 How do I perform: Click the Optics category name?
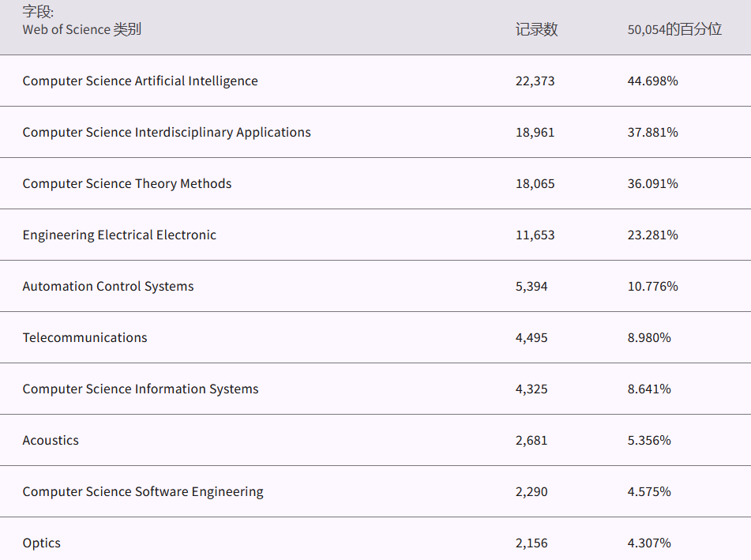[x=41, y=543]
